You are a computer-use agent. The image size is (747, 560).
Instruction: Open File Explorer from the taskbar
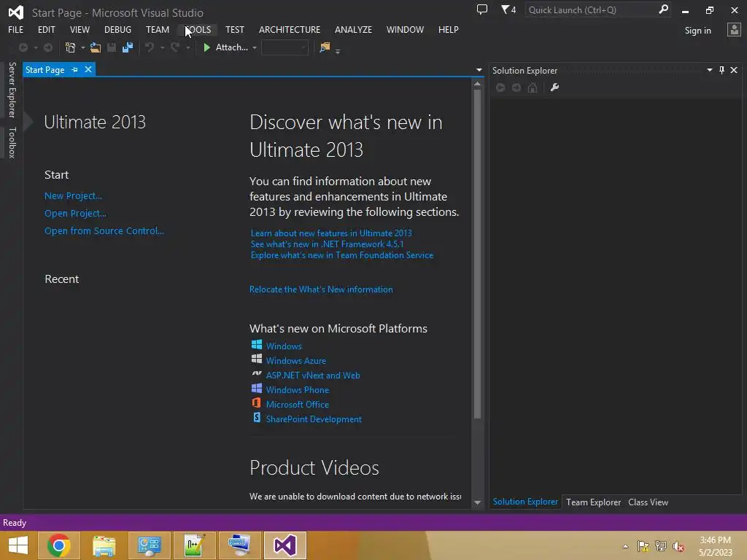[104, 545]
